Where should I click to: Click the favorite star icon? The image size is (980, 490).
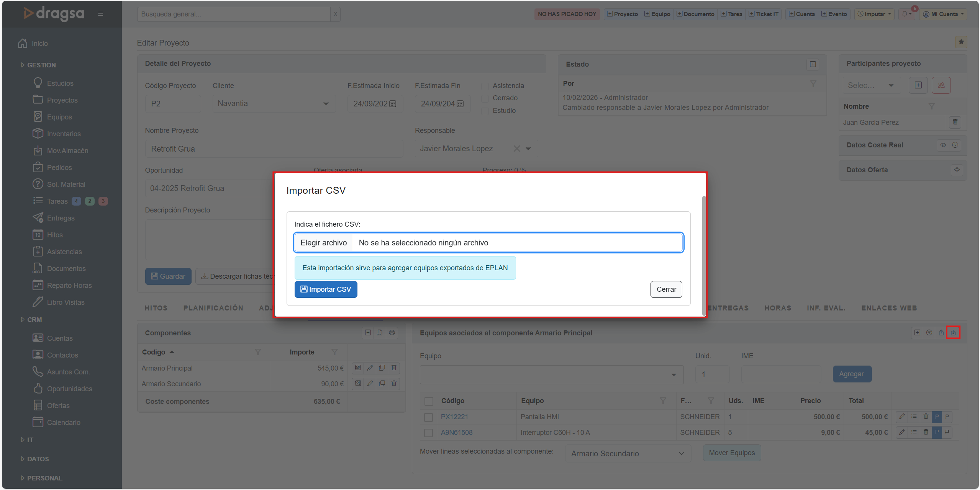[x=961, y=42]
